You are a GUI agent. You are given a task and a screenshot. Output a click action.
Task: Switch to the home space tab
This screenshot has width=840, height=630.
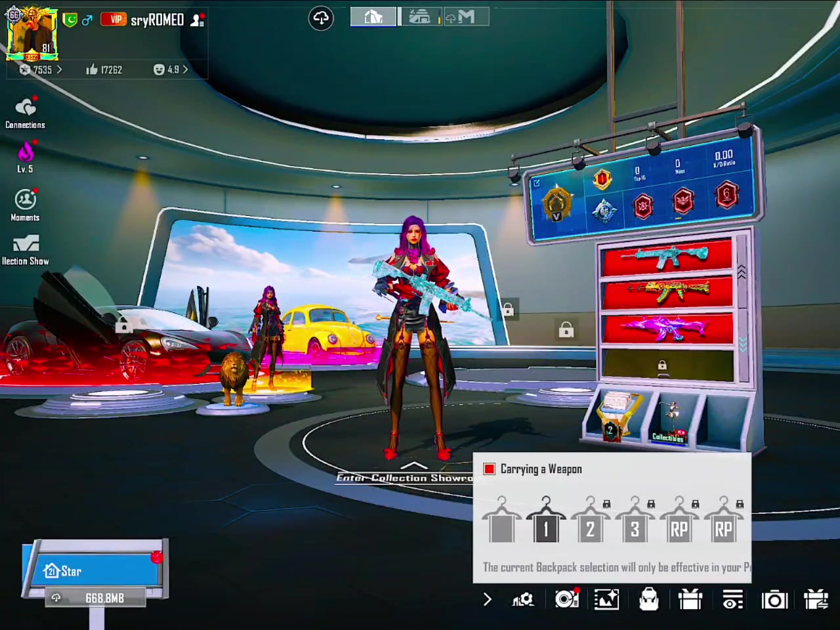click(373, 16)
